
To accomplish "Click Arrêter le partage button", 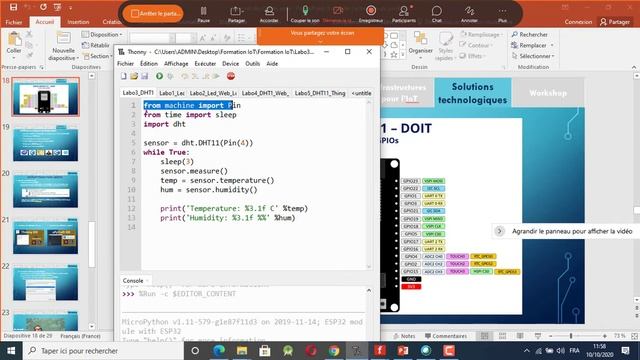I will (x=153, y=13).
